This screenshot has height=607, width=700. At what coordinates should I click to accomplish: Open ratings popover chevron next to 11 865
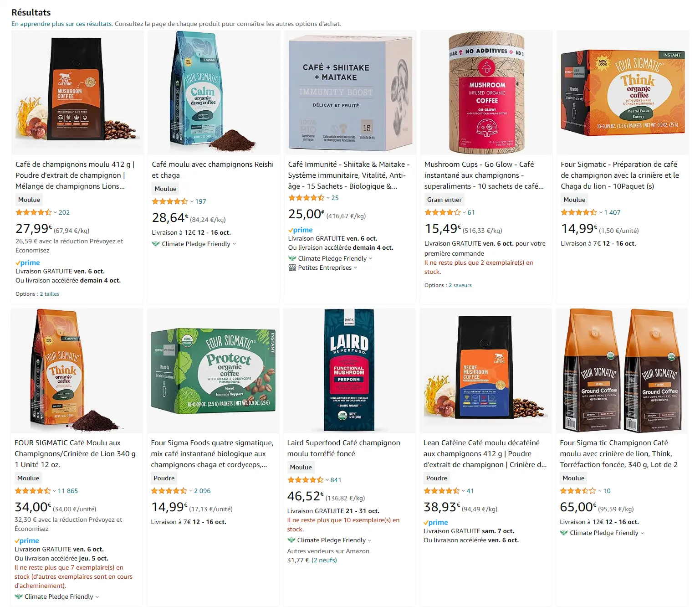pyautogui.click(x=54, y=491)
